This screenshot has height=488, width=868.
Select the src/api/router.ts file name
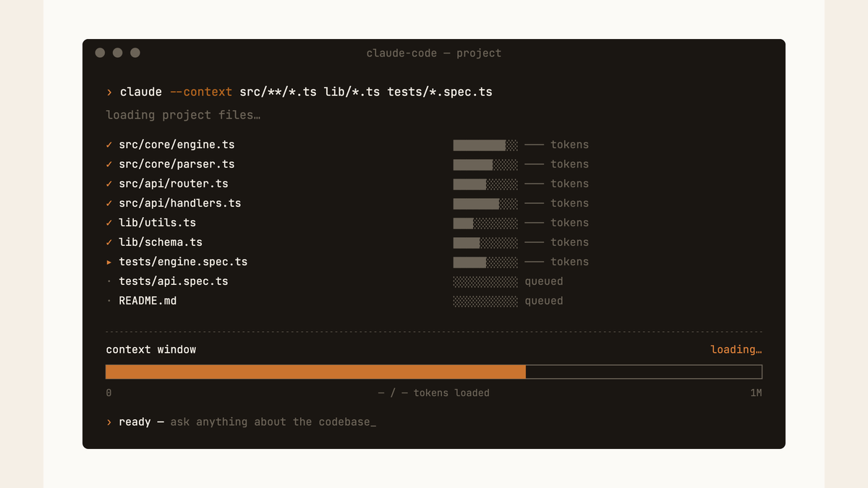click(x=174, y=184)
